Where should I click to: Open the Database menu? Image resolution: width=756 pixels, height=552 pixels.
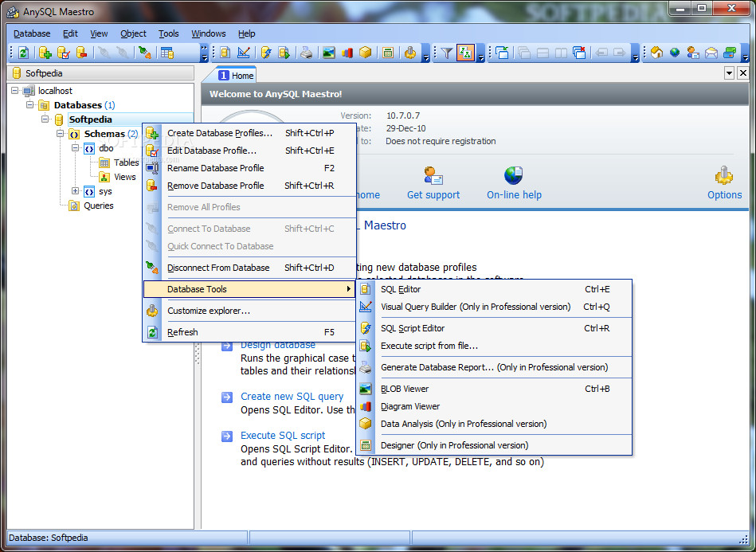[32, 33]
